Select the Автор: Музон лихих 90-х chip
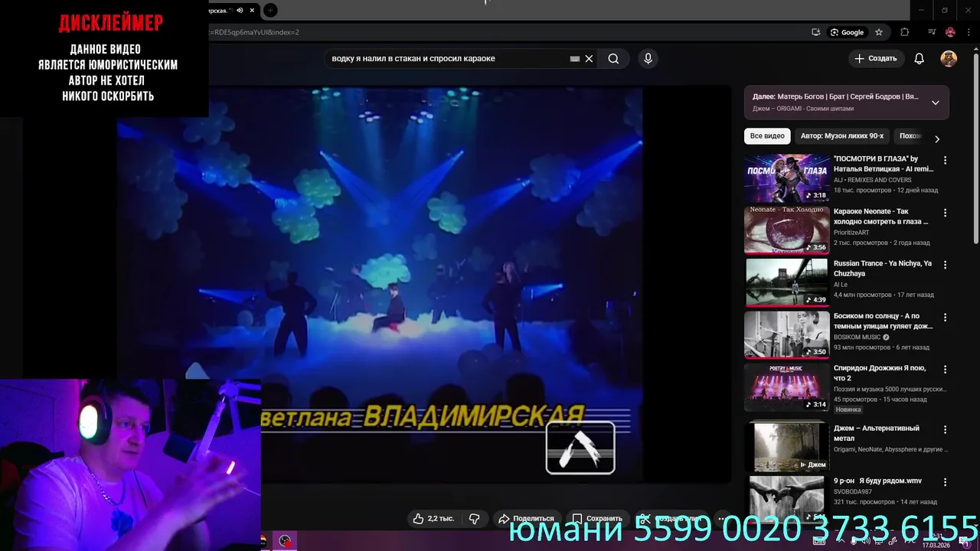Viewport: 980px width, 551px height. click(x=842, y=136)
